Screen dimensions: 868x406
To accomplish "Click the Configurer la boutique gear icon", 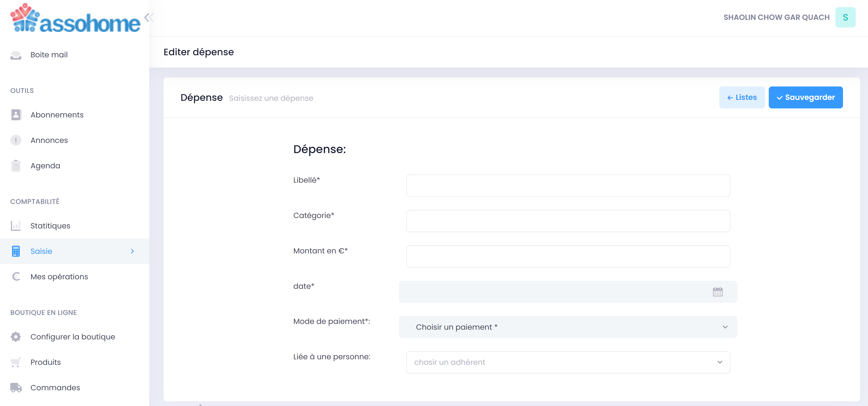I will click(x=15, y=337).
